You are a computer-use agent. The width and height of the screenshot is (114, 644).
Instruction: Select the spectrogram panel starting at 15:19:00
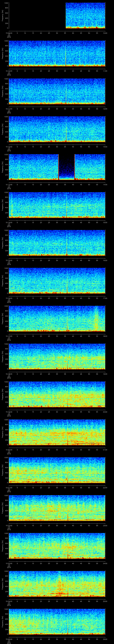tap(57, 394)
